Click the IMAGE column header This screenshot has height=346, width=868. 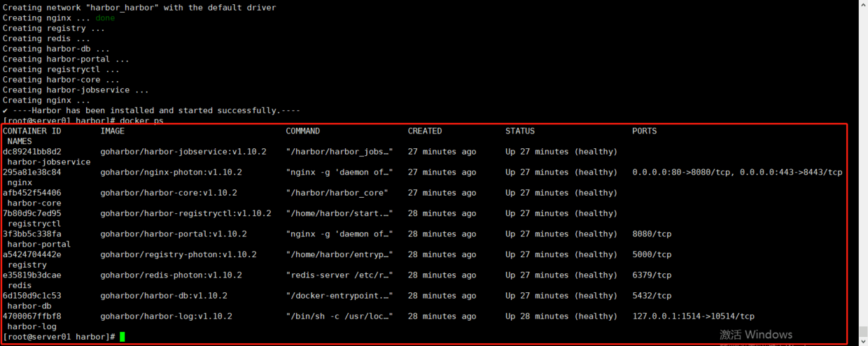[x=113, y=131]
